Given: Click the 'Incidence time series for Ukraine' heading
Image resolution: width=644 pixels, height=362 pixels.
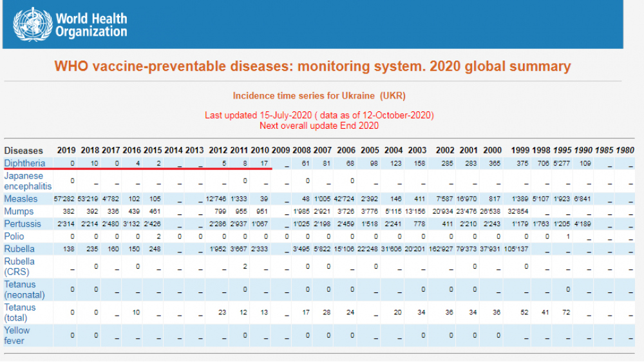Looking at the screenshot, I should click(319, 96).
